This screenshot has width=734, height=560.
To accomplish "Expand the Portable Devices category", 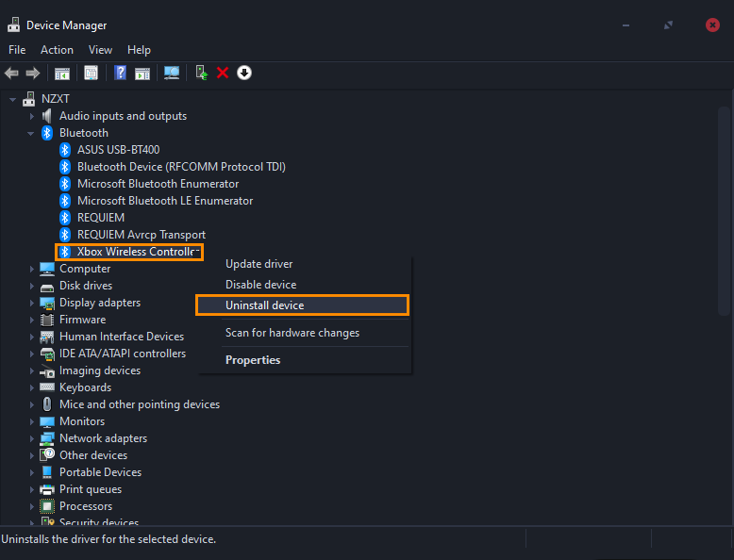I will point(32,472).
